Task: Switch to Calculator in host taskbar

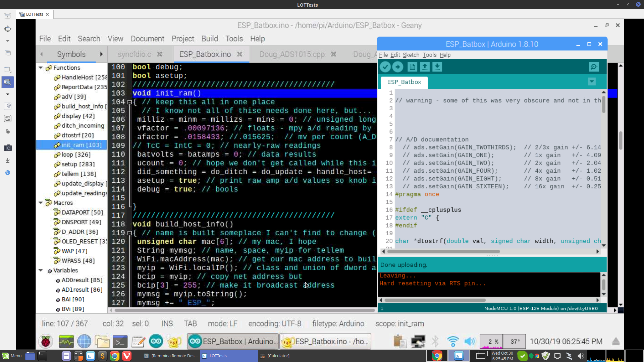Action: [x=275, y=356]
